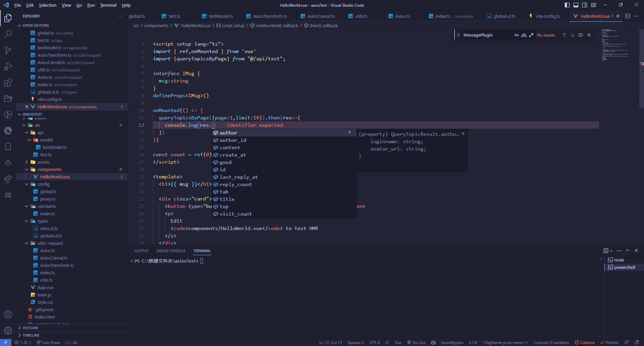Open the Git Graph circular icon
The height and width of the screenshot is (346, 644).
click(x=8, y=115)
